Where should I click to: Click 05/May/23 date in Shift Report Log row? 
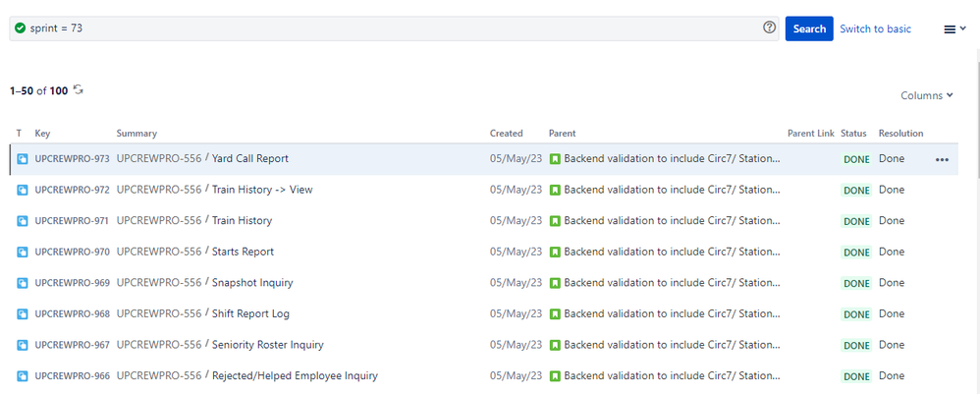516,314
